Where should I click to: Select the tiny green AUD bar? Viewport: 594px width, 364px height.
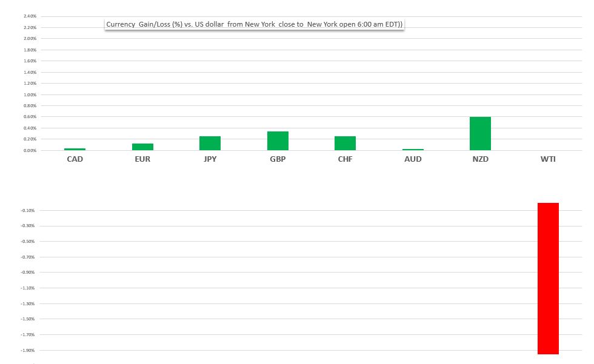[x=413, y=150]
